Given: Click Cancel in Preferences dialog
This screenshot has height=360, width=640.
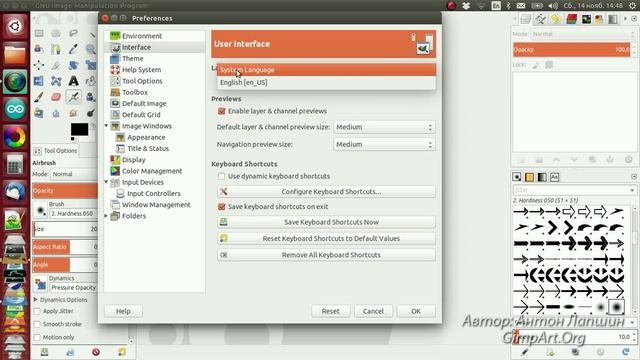Looking at the screenshot, I should 373,311.
